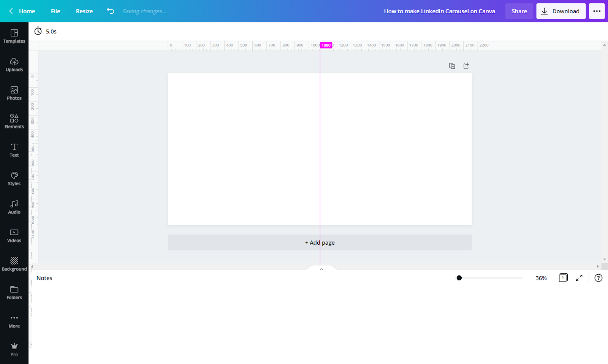This screenshot has height=364, width=608.
Task: Expand More in the sidebar
Action: click(x=14, y=321)
